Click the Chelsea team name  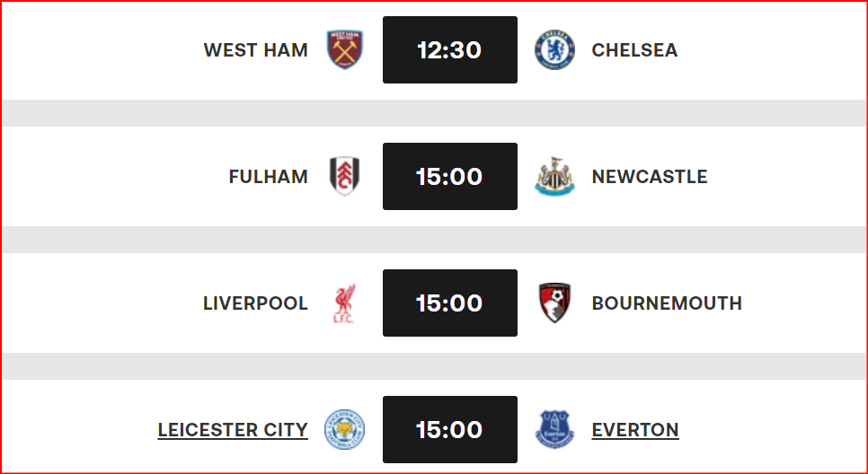click(x=634, y=50)
